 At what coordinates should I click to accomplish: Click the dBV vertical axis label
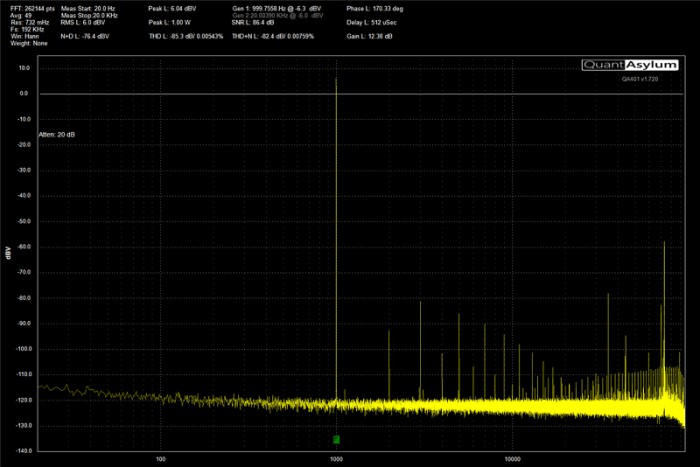pos(8,253)
